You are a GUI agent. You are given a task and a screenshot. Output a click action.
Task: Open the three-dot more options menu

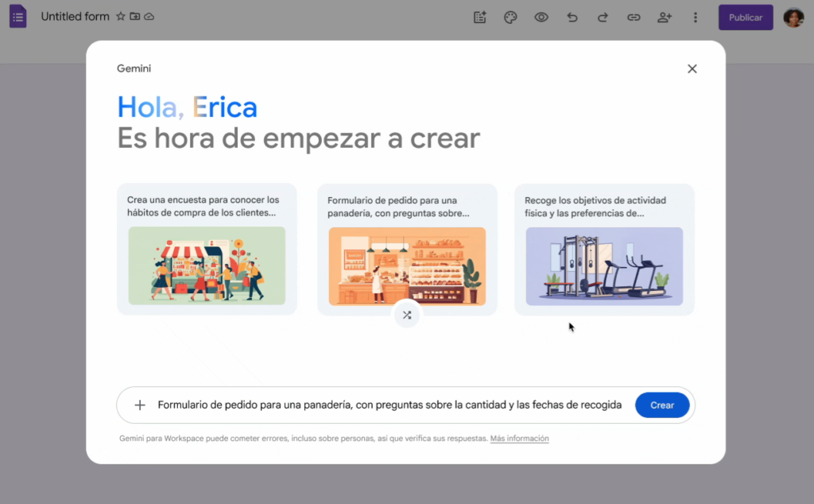coord(696,17)
